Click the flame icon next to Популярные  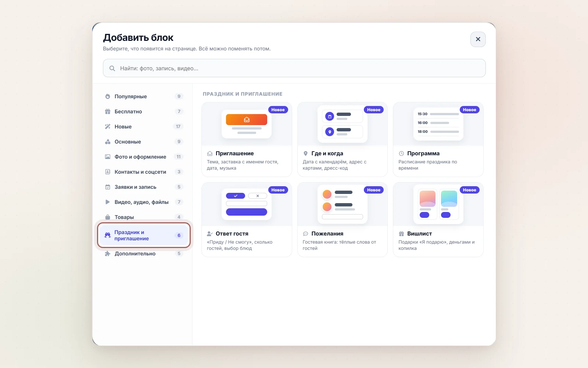tap(108, 96)
